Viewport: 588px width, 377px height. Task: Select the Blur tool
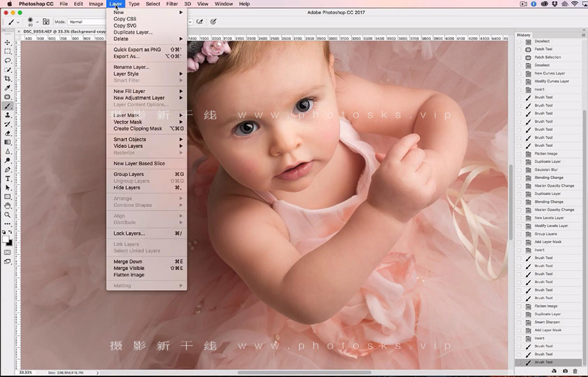click(x=8, y=152)
